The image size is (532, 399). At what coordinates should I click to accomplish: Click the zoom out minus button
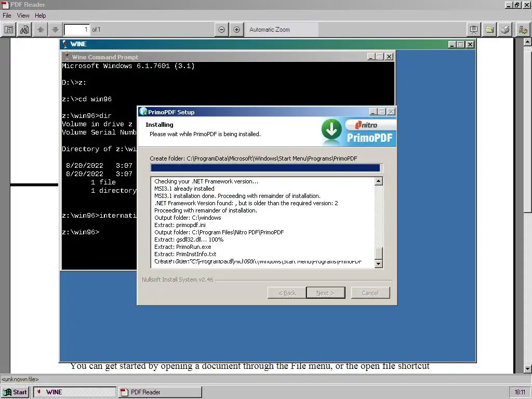click(221, 30)
